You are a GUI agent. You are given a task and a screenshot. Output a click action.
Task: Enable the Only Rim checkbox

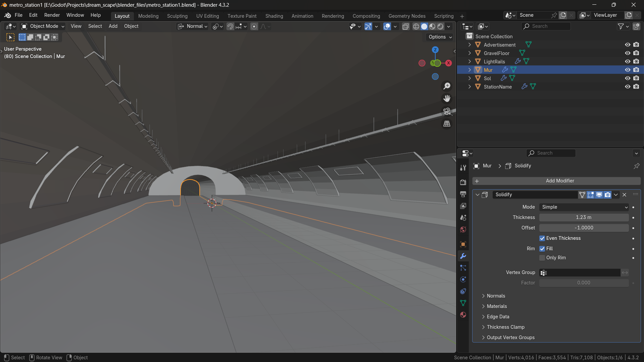click(542, 258)
